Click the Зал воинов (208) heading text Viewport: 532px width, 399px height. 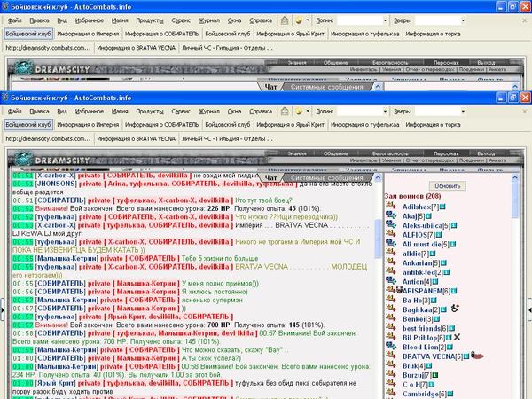click(412, 196)
